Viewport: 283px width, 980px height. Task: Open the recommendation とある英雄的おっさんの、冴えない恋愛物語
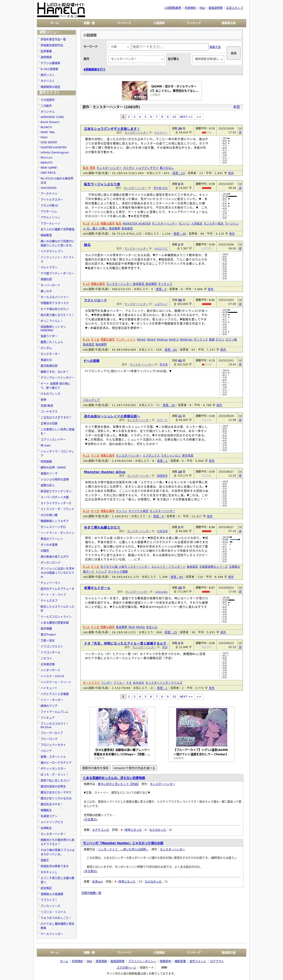coord(114,778)
